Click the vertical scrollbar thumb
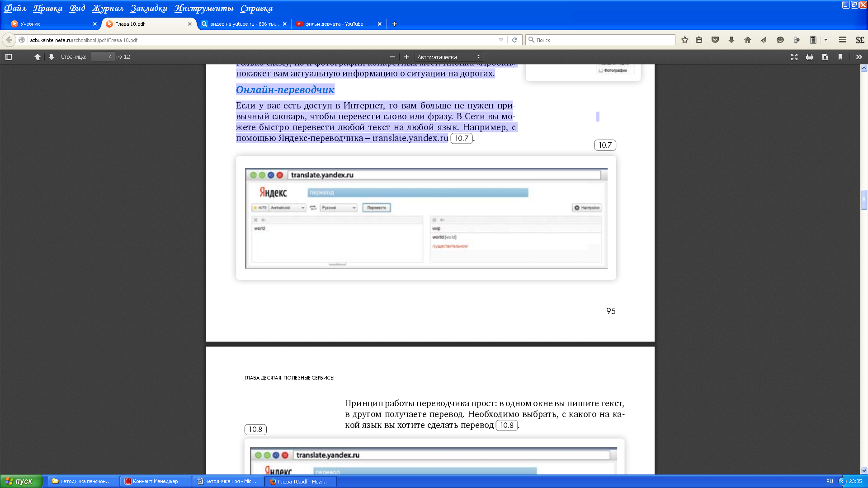This screenshot has height=488, width=868. (x=864, y=199)
